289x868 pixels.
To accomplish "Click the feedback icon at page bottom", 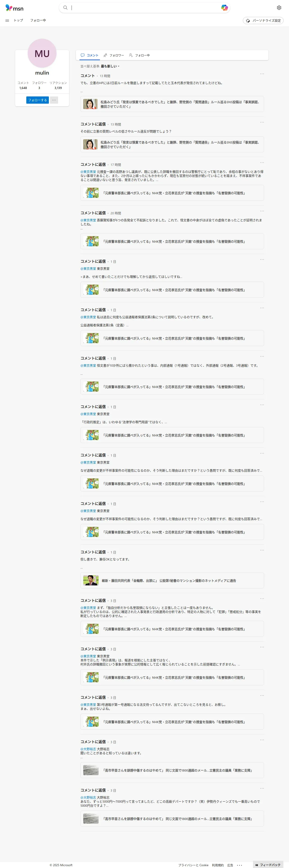I will click(257, 865).
